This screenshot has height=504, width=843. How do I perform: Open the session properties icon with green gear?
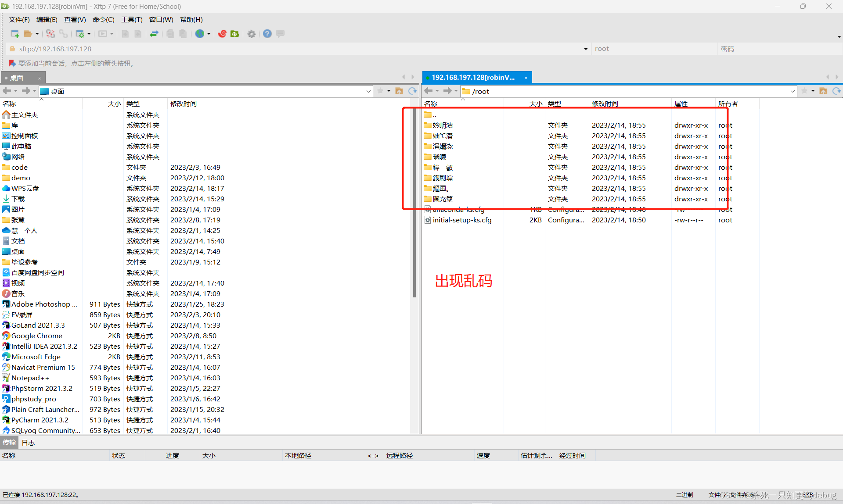80,34
